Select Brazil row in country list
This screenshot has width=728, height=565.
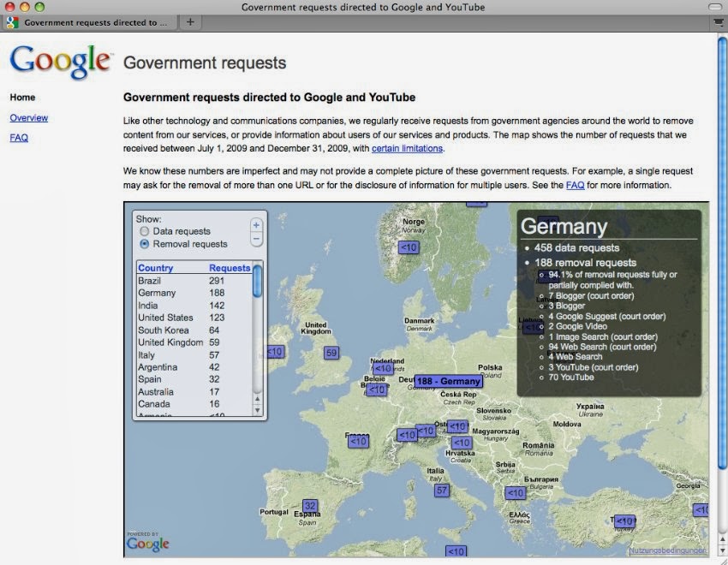(194, 281)
